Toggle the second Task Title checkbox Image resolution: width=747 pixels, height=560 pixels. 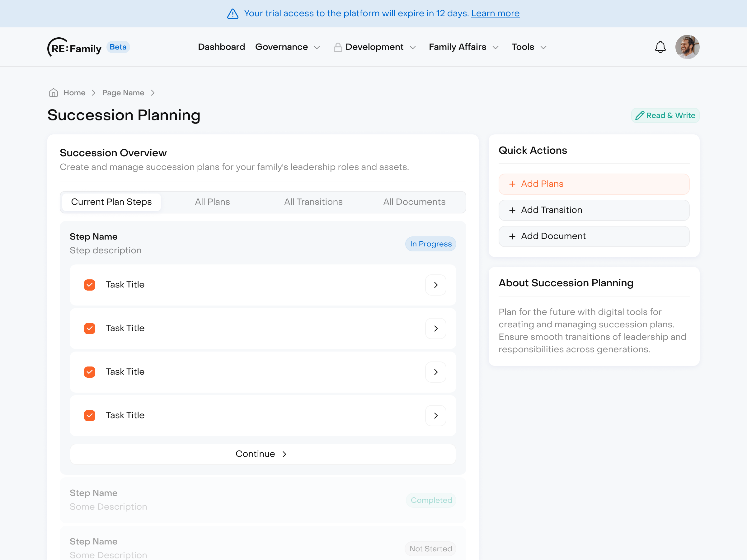click(x=90, y=328)
